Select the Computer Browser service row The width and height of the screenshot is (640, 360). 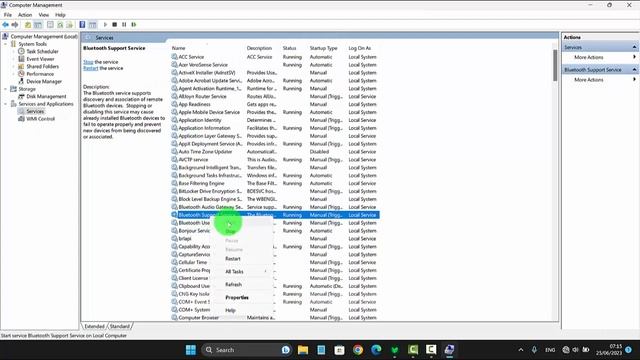point(275,318)
